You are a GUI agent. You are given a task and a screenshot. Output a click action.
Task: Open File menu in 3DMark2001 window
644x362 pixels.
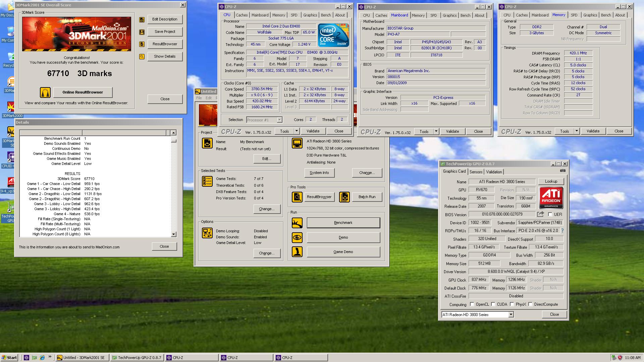click(199, 98)
